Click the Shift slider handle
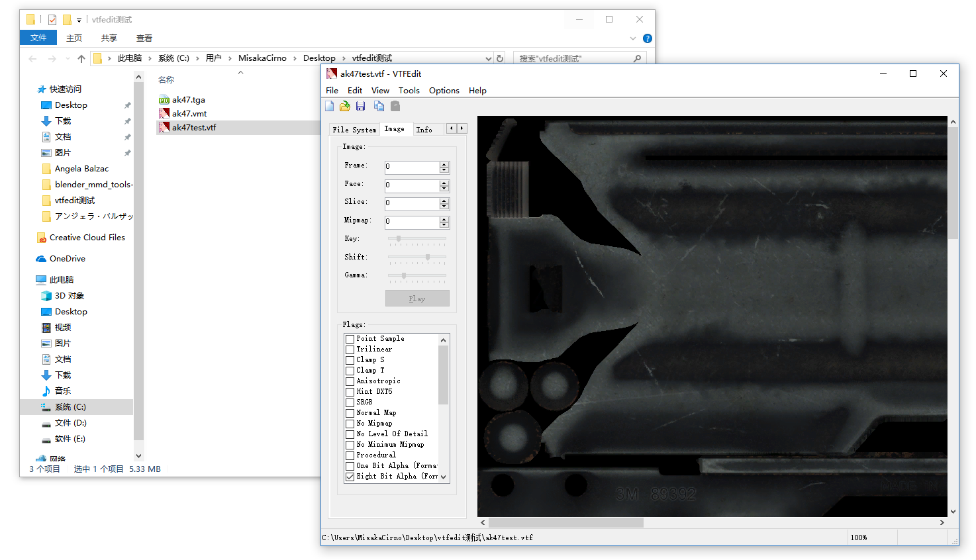This screenshot has width=976, height=560. coord(428,257)
